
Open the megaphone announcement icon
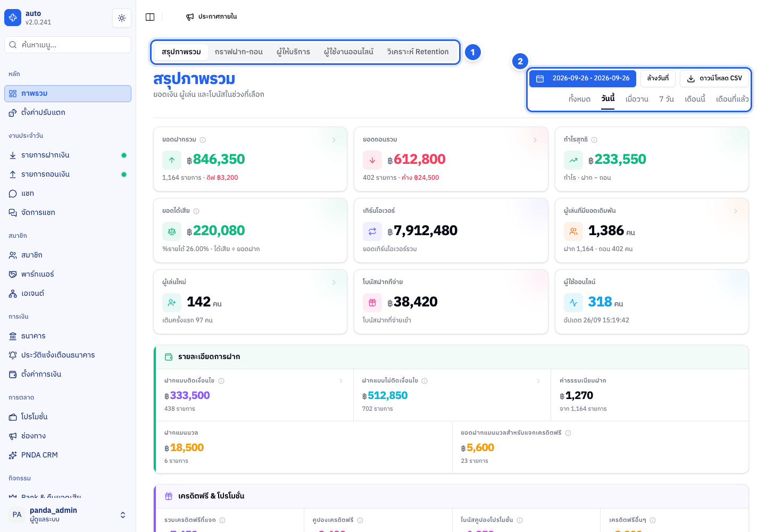[190, 17]
